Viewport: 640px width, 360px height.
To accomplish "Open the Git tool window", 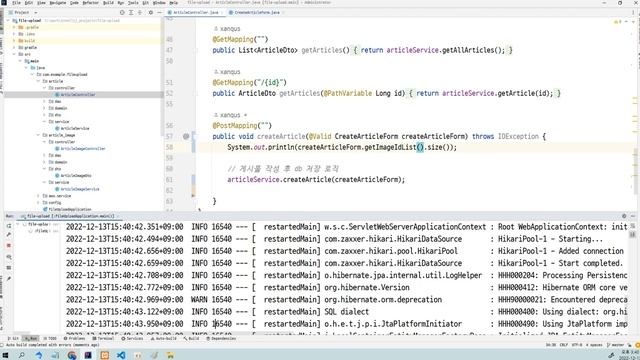I will coord(13,338).
